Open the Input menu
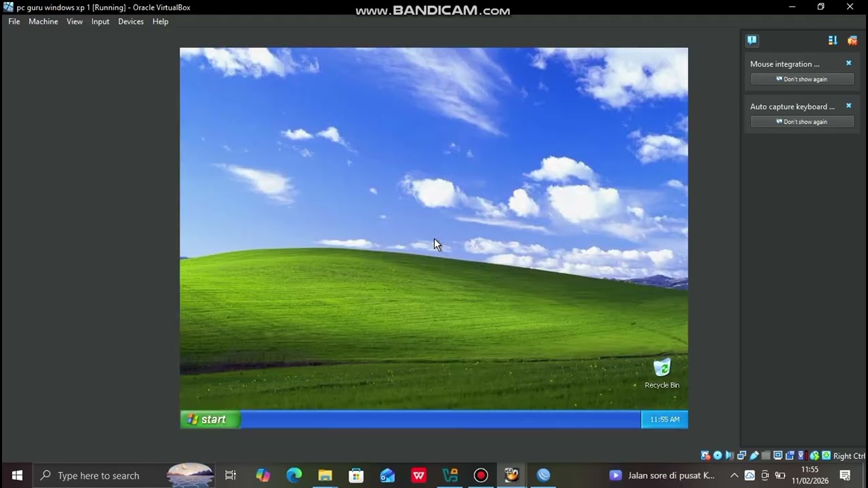This screenshot has width=868, height=488. (100, 22)
